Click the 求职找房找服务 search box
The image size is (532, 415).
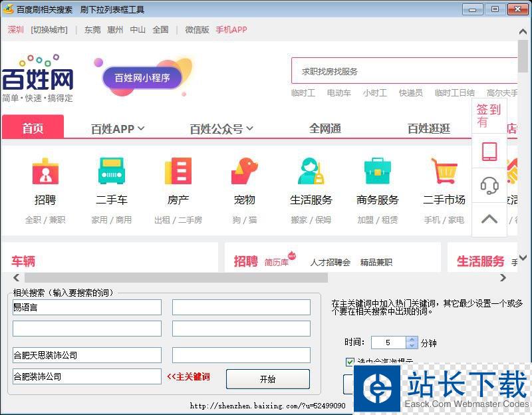pos(404,70)
